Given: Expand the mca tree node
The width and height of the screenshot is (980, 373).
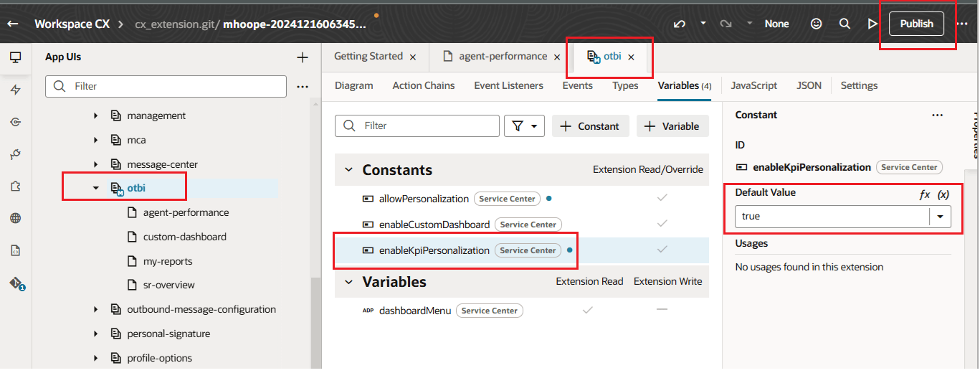Looking at the screenshot, I should point(95,140).
